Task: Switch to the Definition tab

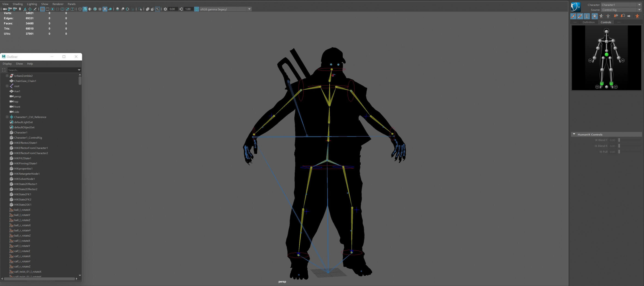Action: 588,22
